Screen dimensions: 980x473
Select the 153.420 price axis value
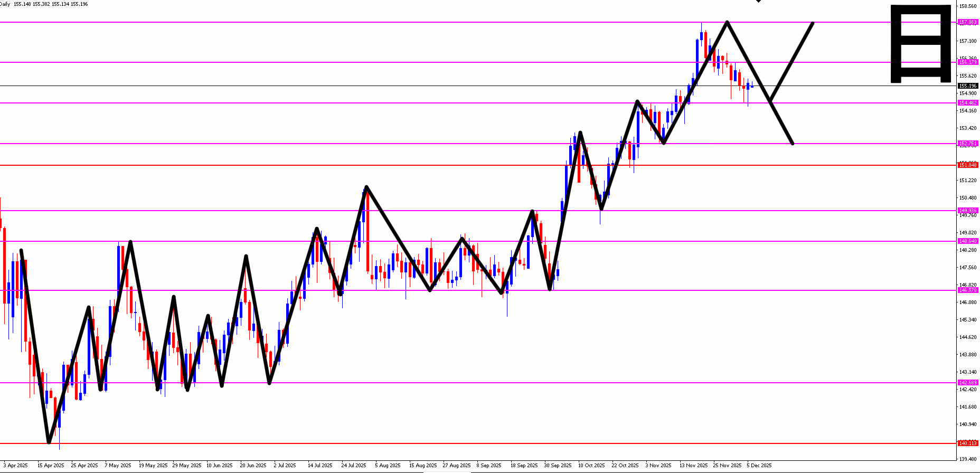968,128
